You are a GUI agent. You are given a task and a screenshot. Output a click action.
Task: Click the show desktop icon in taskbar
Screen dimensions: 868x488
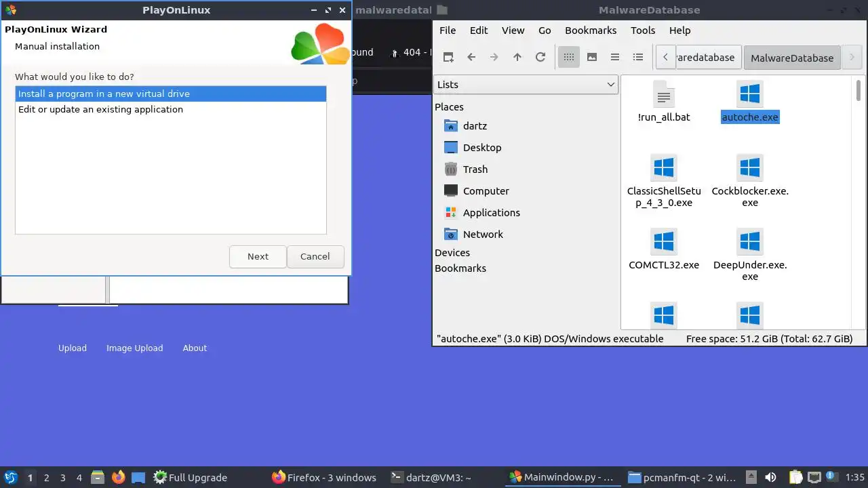coord(138,477)
